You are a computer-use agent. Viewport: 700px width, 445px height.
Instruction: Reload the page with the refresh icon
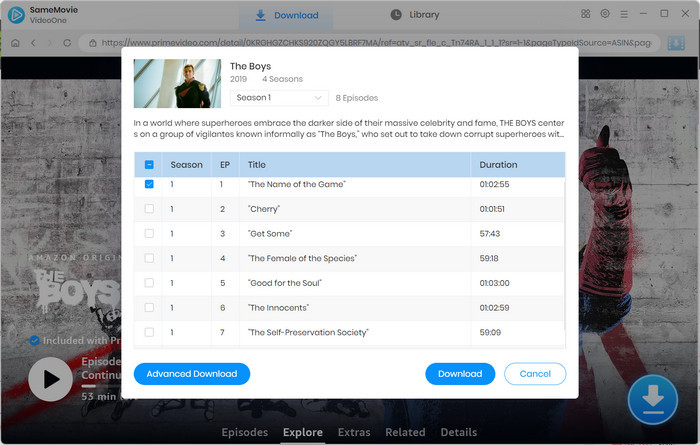67,43
